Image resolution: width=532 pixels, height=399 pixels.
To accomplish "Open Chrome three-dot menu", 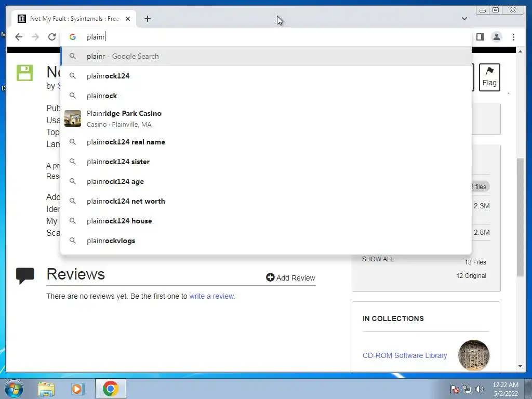I will pos(513,37).
